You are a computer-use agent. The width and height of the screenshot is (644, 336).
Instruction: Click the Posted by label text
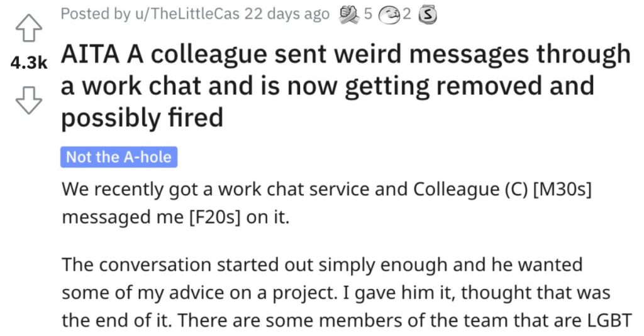coord(96,14)
